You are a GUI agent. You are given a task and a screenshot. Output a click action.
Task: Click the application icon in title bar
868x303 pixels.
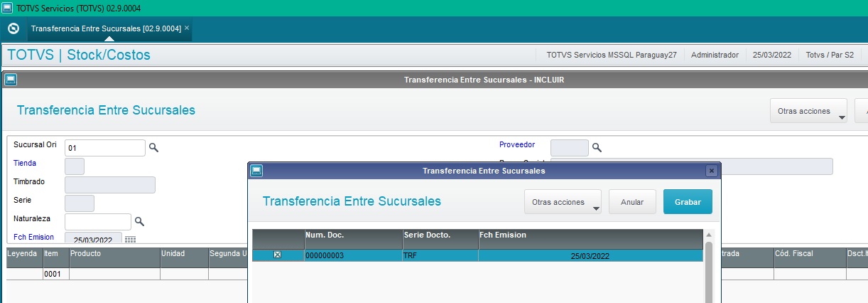(7, 8)
